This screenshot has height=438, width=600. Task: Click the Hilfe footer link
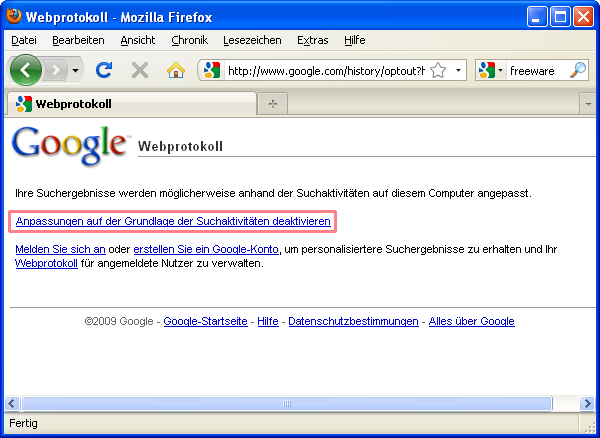pyautogui.click(x=268, y=321)
